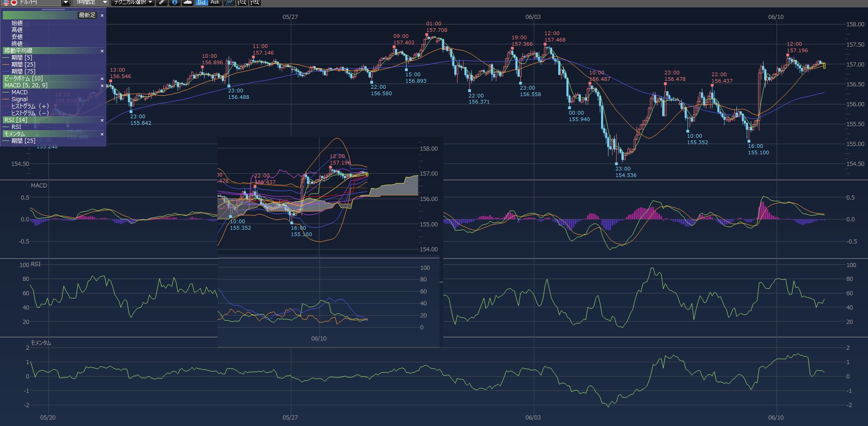
Task: Click the candlestick chart icon beside Ask
Action: click(229, 2)
